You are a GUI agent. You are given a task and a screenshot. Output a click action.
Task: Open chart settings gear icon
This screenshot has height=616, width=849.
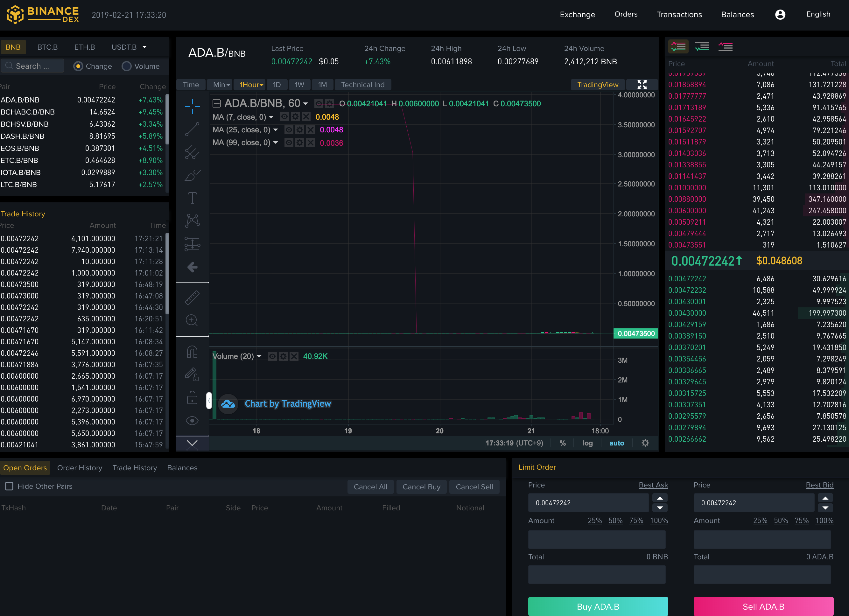tap(645, 443)
